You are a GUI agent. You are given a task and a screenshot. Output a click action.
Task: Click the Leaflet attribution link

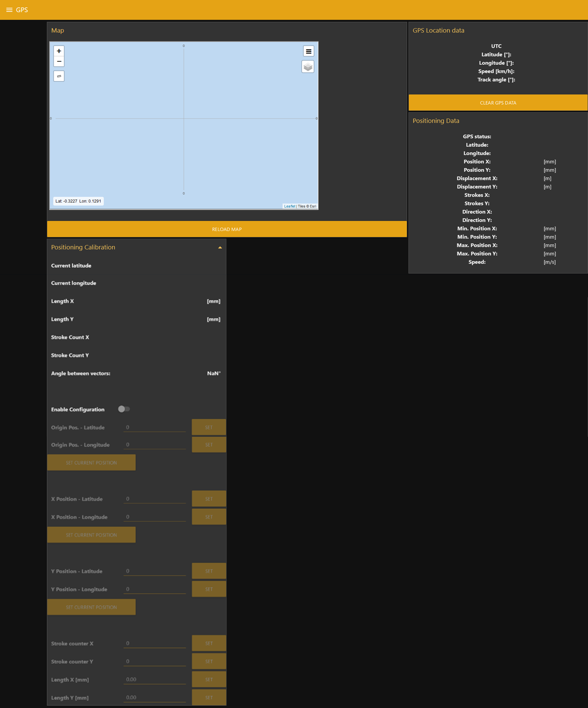click(x=289, y=206)
